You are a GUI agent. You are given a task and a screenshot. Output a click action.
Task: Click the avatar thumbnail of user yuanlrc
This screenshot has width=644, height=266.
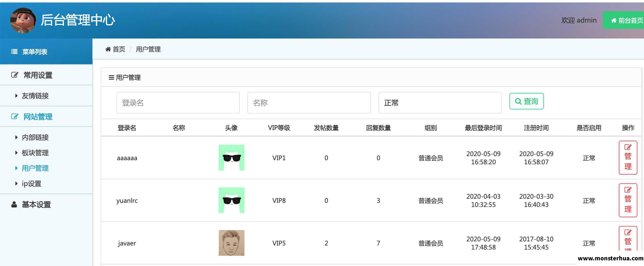coord(231,200)
